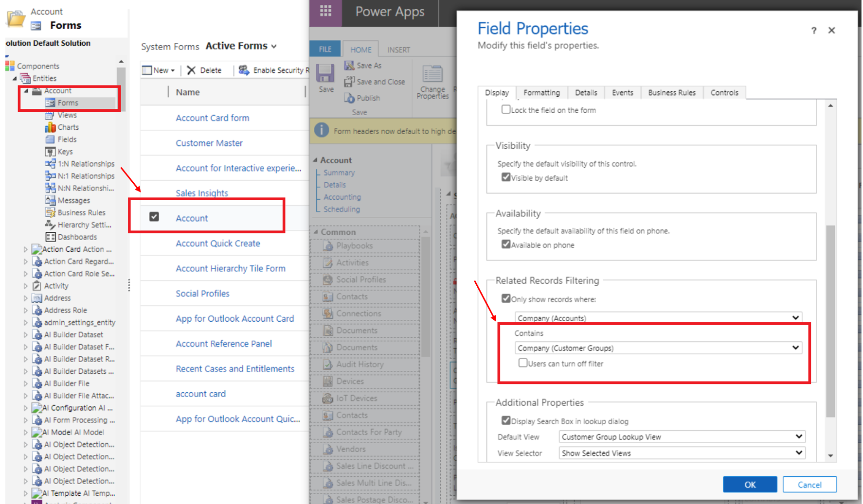
Task: Open the Sales Insights form link
Action: click(x=202, y=193)
